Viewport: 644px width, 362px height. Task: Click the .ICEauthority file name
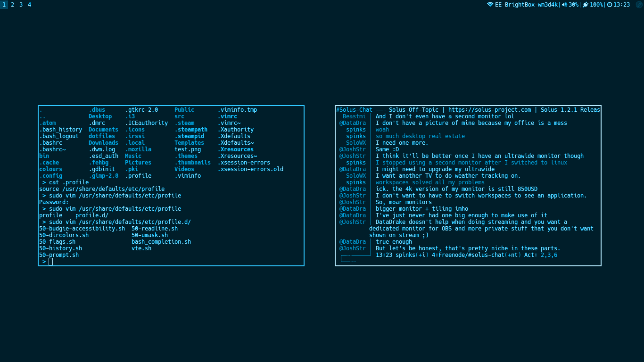[146, 123]
